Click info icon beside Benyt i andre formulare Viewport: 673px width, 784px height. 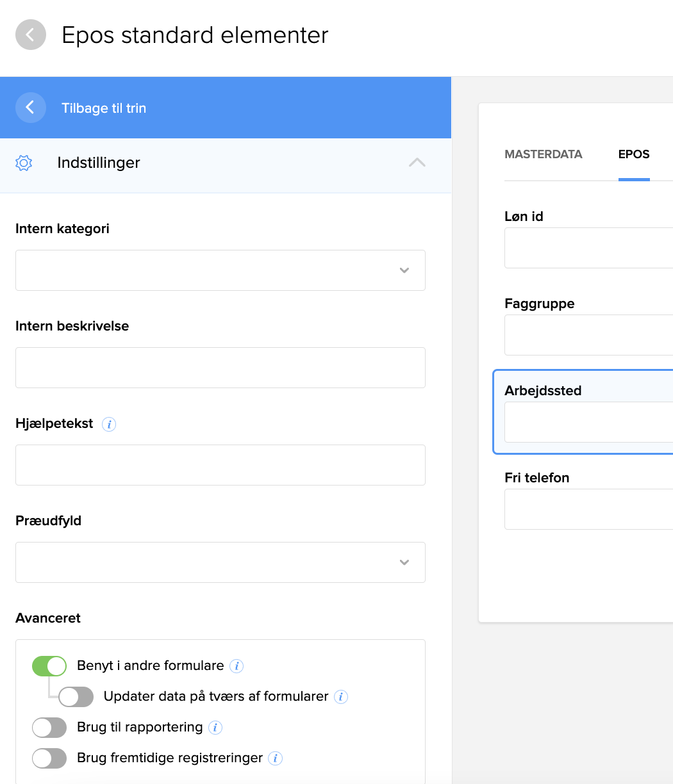237,666
